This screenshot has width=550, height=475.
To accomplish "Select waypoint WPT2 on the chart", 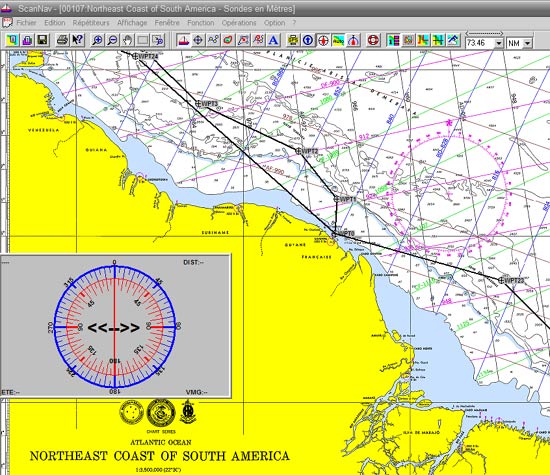I will pyautogui.click(x=299, y=151).
